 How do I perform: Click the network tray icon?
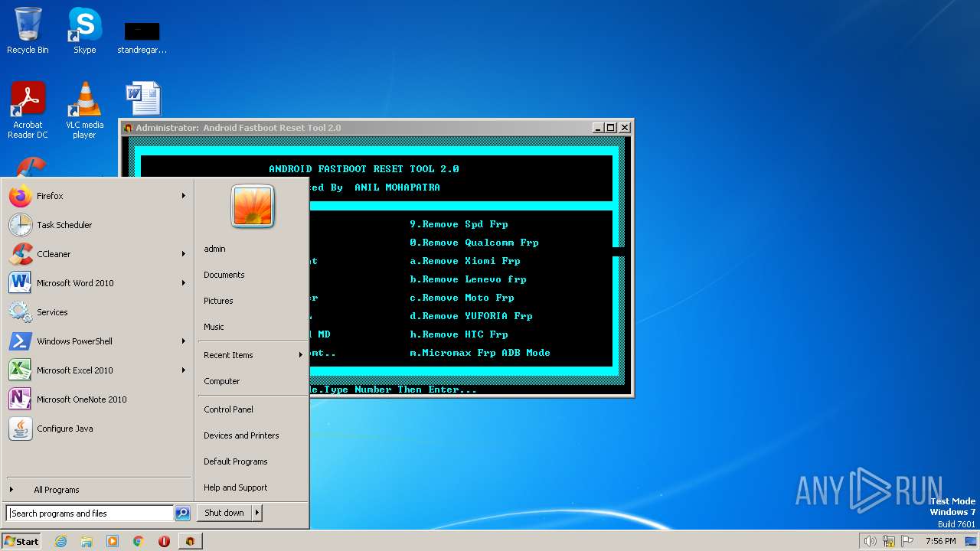click(889, 541)
